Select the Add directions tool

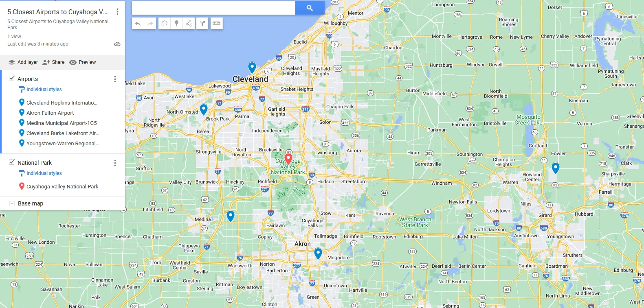tap(202, 24)
